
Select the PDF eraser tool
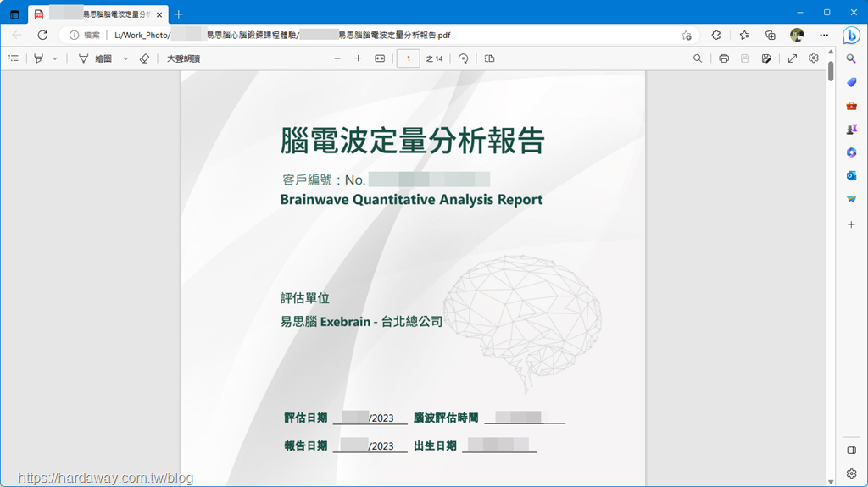click(x=144, y=58)
